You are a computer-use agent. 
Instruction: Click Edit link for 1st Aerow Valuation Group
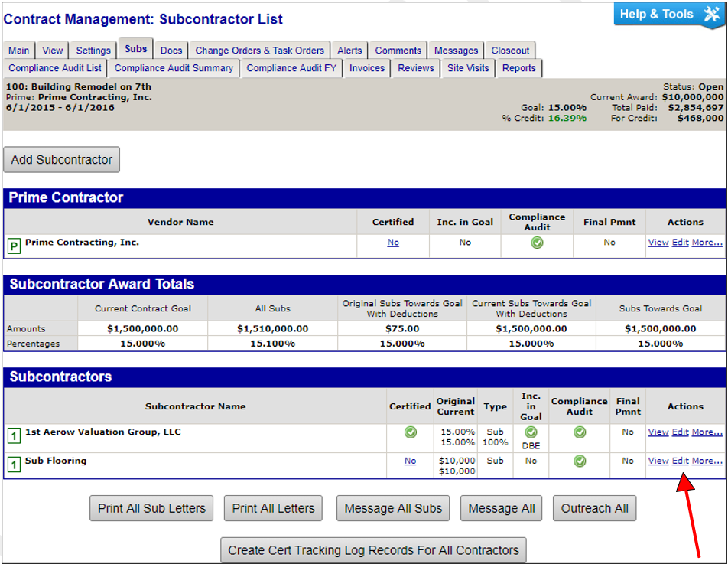pos(680,432)
